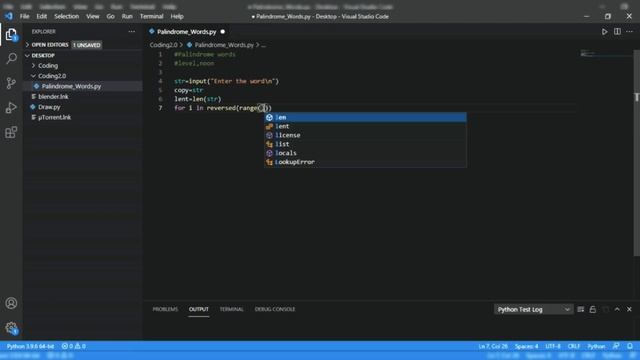Open the View menu
Image resolution: width=640 pixels, height=360 pixels.
93,16
